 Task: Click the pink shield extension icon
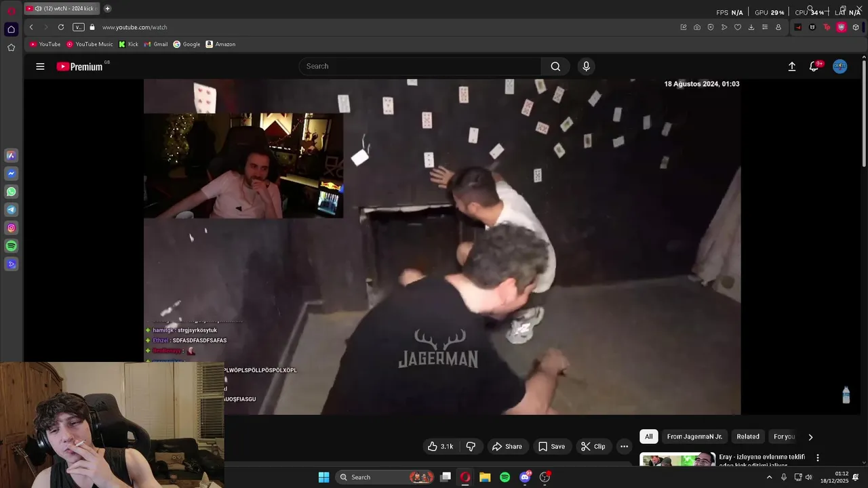pos(841,27)
